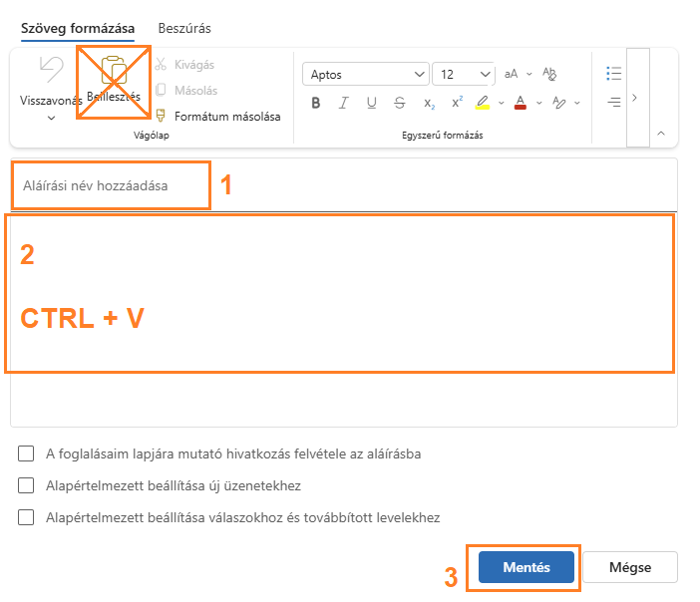Toggle Italic text formatting

point(343,103)
